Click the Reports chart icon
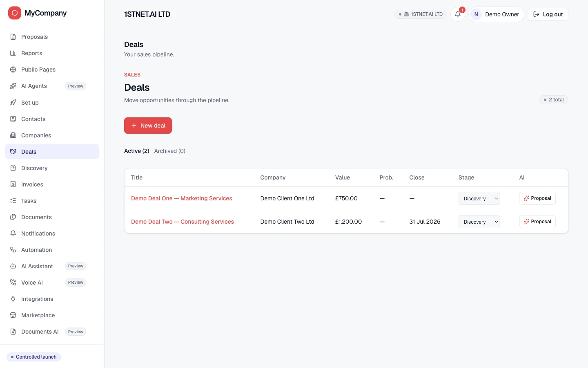This screenshot has width=588, height=368. click(13, 53)
